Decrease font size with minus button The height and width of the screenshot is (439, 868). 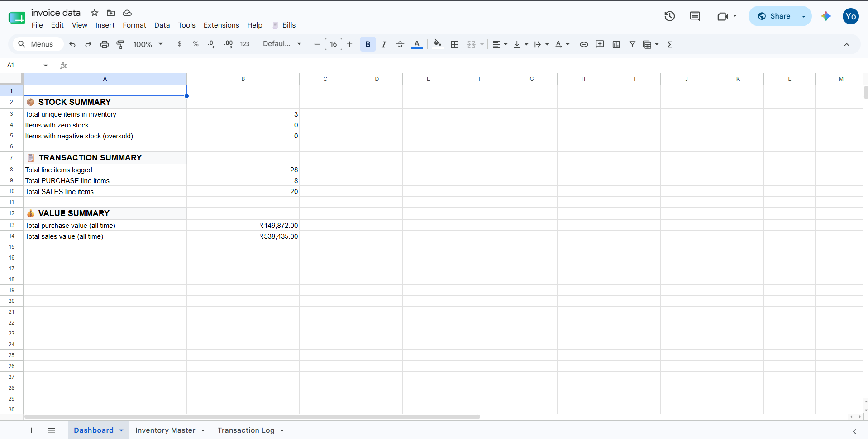pyautogui.click(x=317, y=44)
